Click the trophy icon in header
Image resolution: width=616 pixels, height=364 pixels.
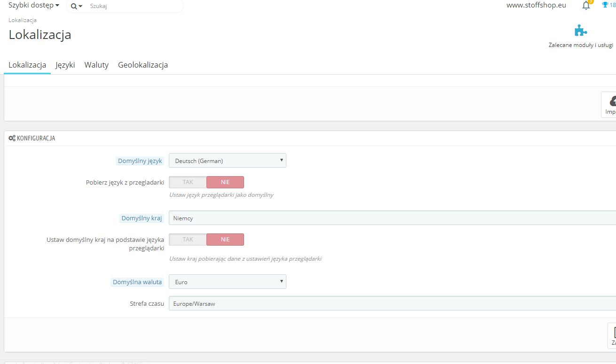pyautogui.click(x=605, y=5)
